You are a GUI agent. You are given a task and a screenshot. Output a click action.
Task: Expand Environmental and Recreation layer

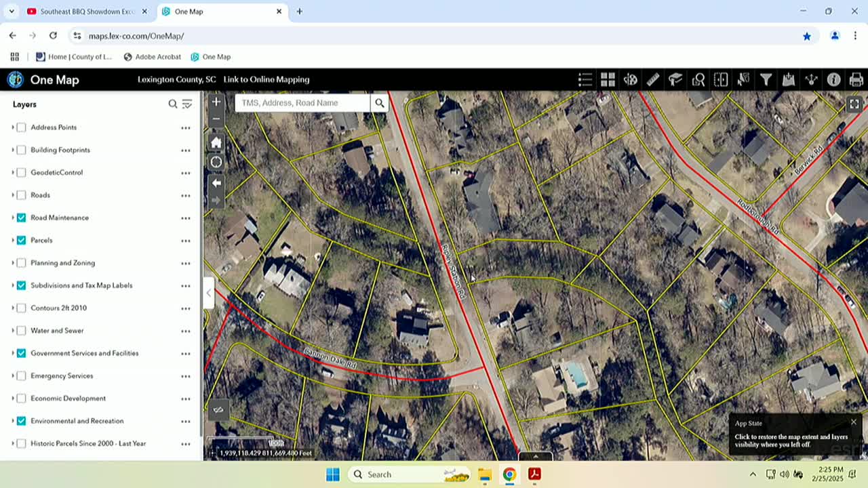pyautogui.click(x=13, y=421)
